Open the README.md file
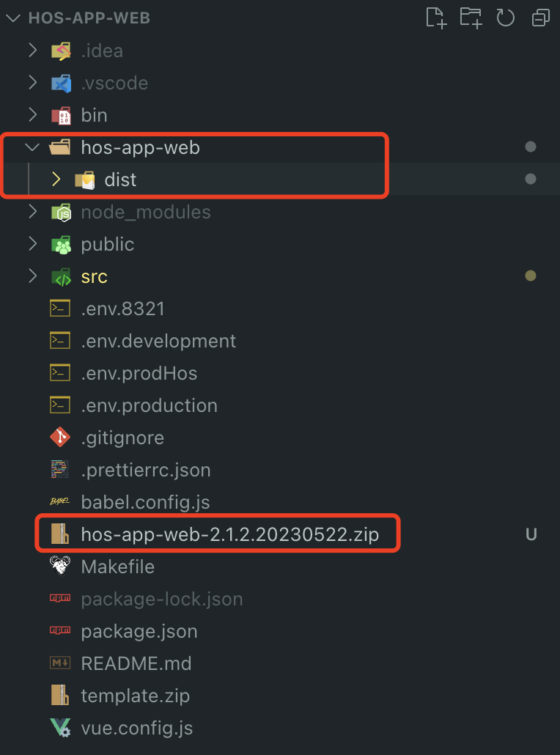 tap(136, 663)
